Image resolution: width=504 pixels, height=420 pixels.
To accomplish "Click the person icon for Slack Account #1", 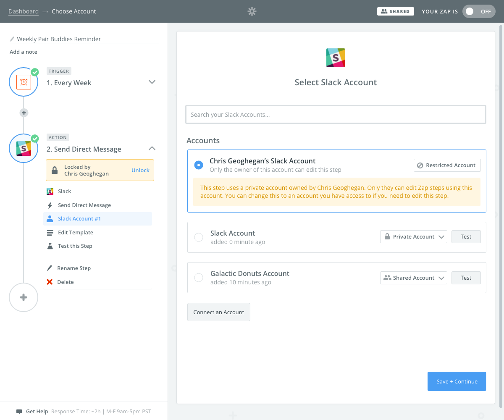I will [x=50, y=219].
